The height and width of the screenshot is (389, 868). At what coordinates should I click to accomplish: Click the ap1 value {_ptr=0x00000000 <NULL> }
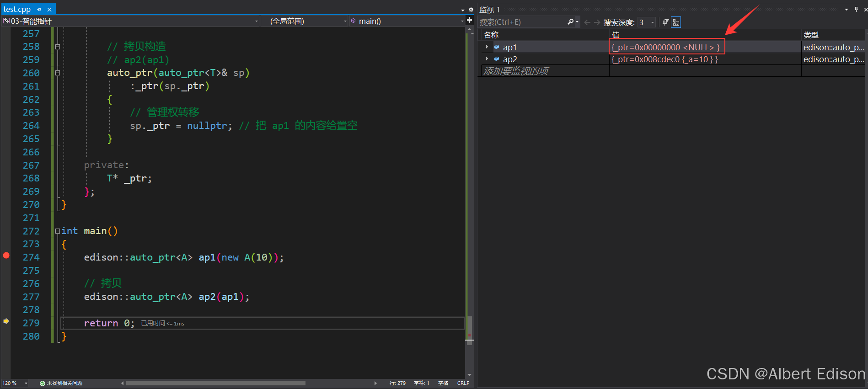tap(665, 47)
